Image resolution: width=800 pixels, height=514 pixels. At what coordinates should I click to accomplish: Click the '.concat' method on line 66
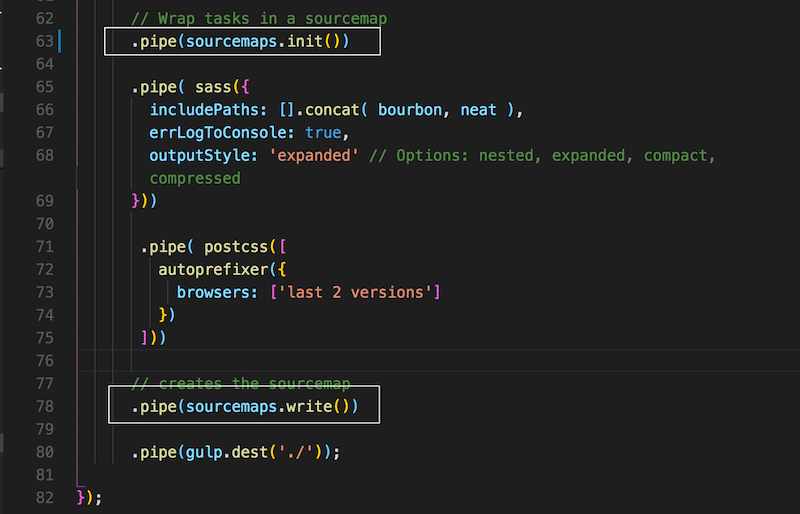tap(328, 110)
